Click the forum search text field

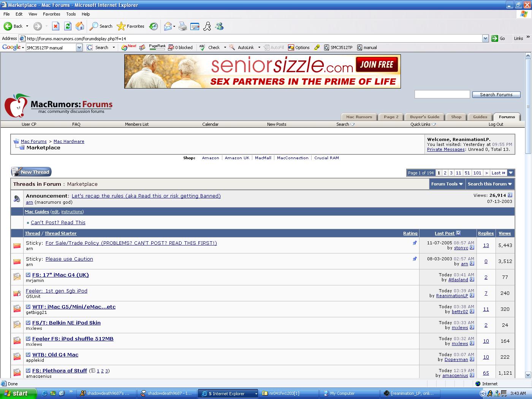tap(442, 94)
